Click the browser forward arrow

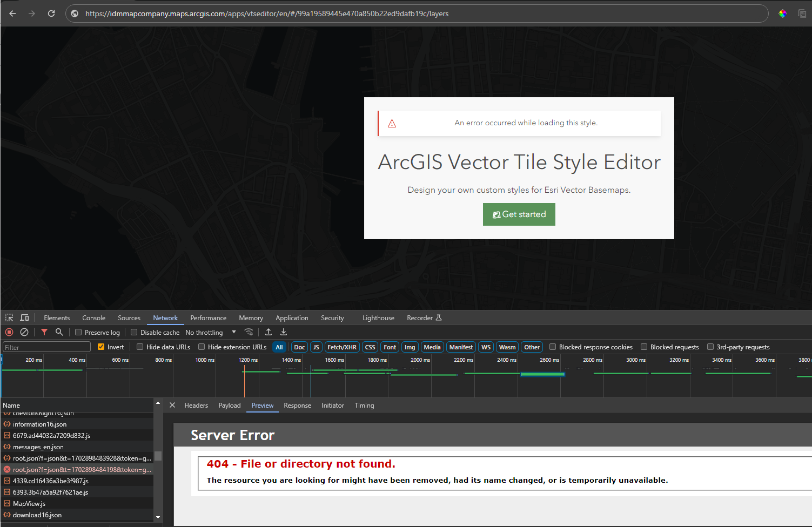click(x=32, y=13)
